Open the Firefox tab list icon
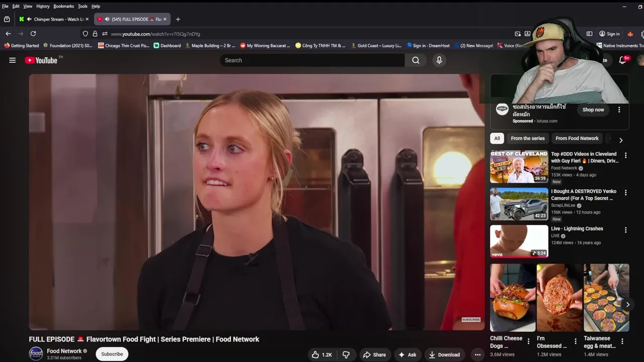Screen dimensions: 644x362 click(7, 19)
